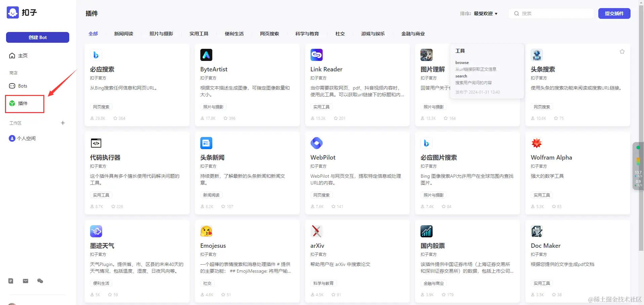Click the Link Reader plugin icon
644x305 pixels.
point(317,55)
